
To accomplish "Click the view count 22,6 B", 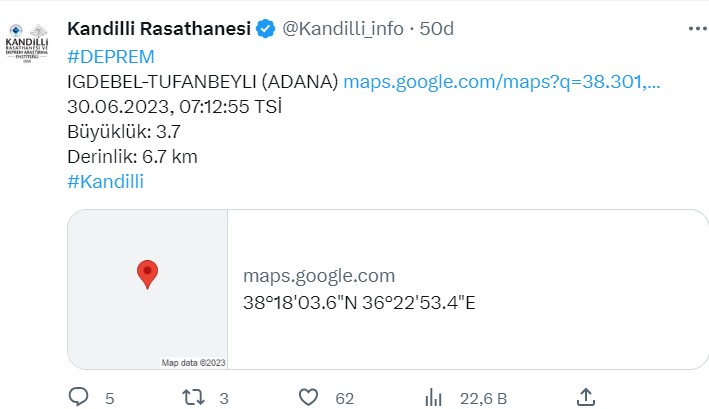I will [483, 399].
